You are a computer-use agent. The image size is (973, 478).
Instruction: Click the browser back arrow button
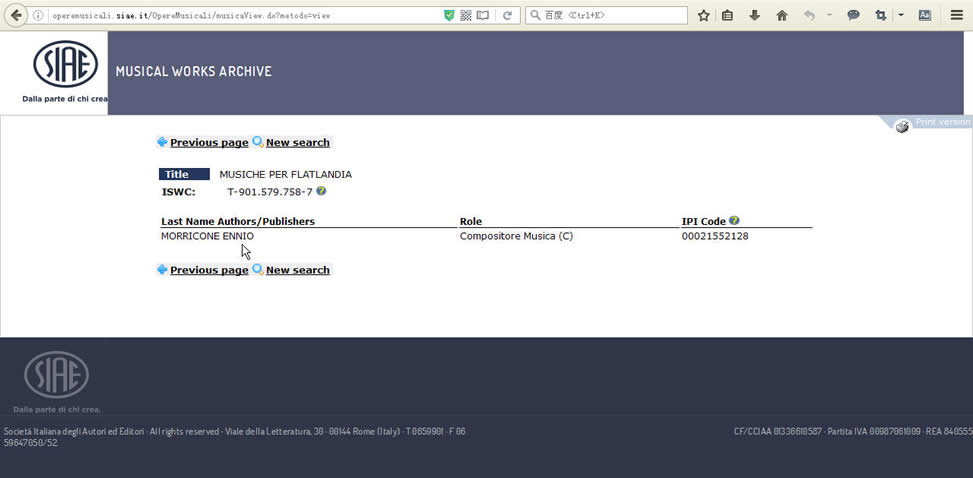(x=16, y=16)
